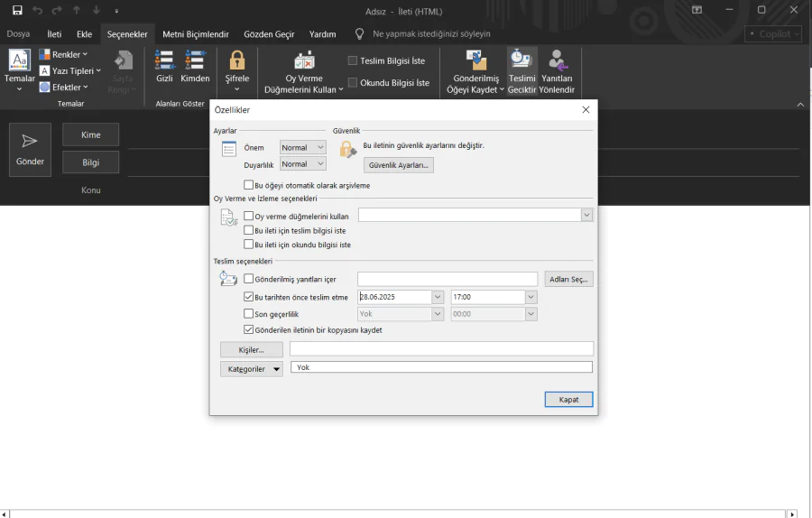The height and width of the screenshot is (518, 812).
Task: Switch to Metni Biçimlendir tab
Action: point(196,33)
